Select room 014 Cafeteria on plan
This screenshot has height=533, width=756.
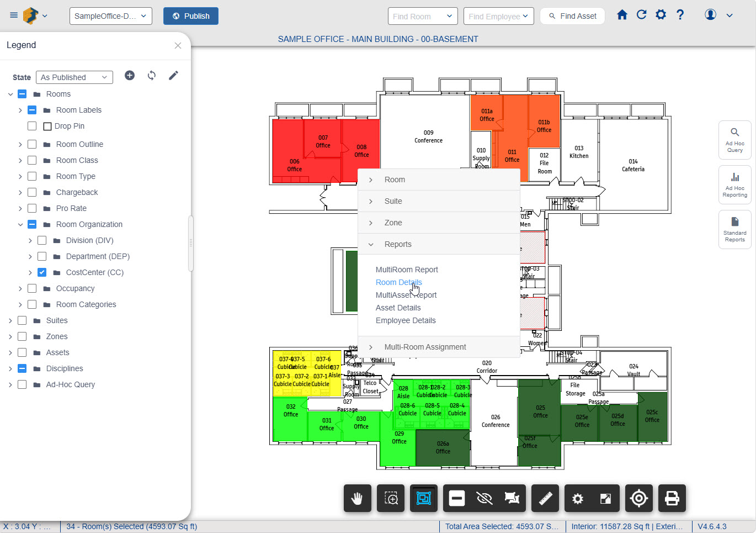click(633, 165)
